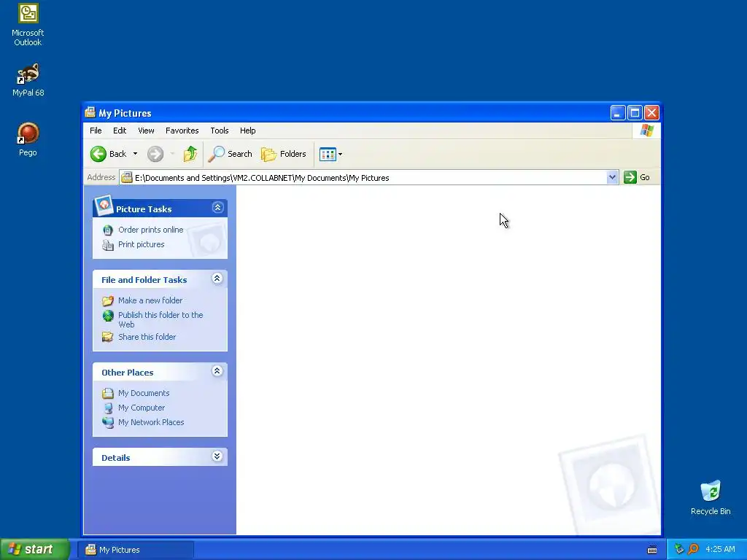Click the address bar folder icon
This screenshot has width=747, height=560.
point(127,178)
